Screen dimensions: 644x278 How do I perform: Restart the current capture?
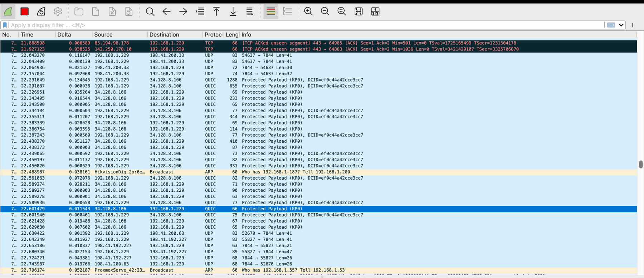tap(41, 11)
